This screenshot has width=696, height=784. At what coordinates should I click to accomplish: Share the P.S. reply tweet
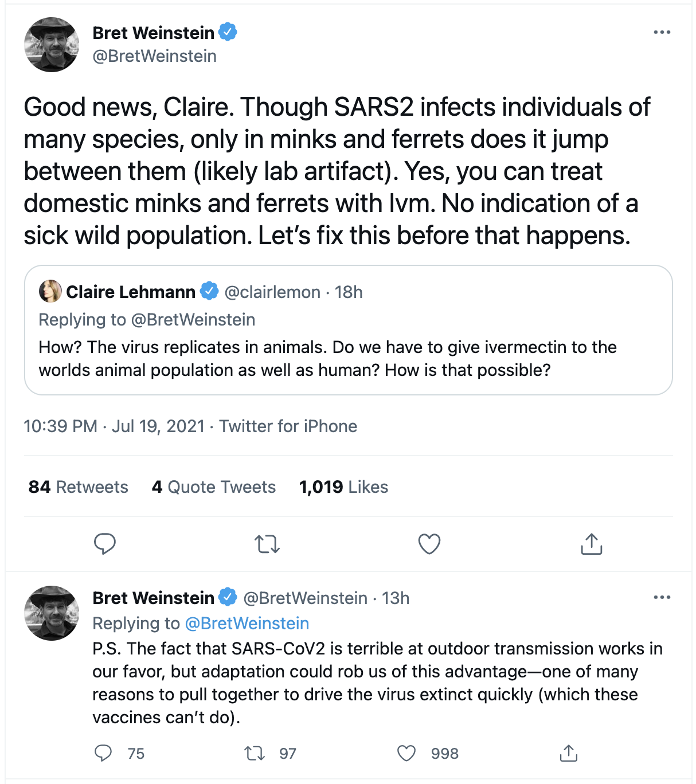[x=568, y=753]
